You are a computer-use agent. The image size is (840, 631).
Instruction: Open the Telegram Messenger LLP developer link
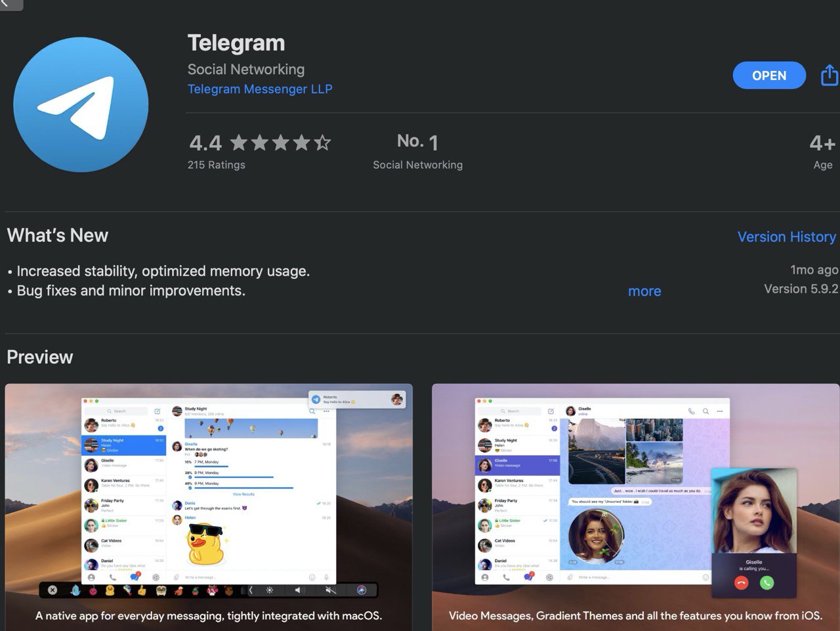tap(260, 89)
